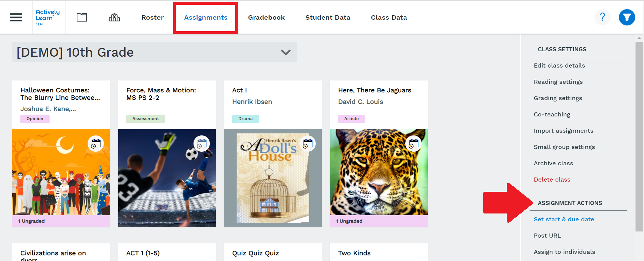Click the blue filter funnel icon
This screenshot has width=644, height=261.
click(x=627, y=17)
